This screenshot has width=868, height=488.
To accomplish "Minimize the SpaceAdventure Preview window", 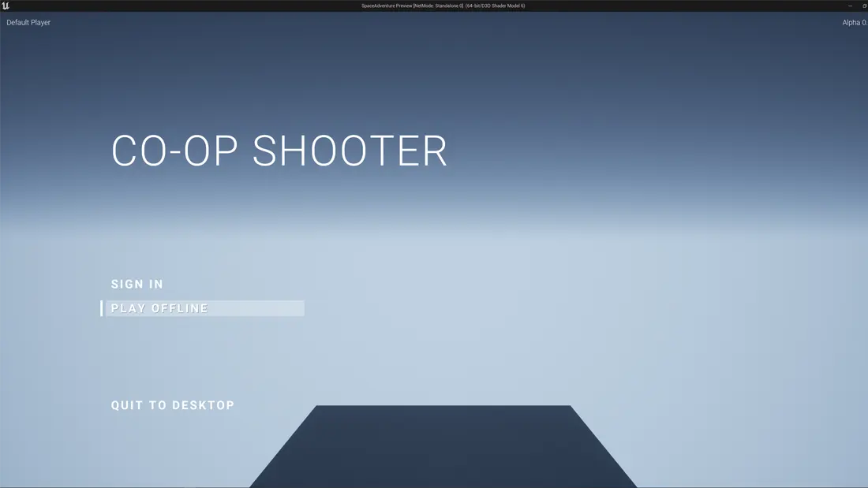I will pyautogui.click(x=851, y=6).
